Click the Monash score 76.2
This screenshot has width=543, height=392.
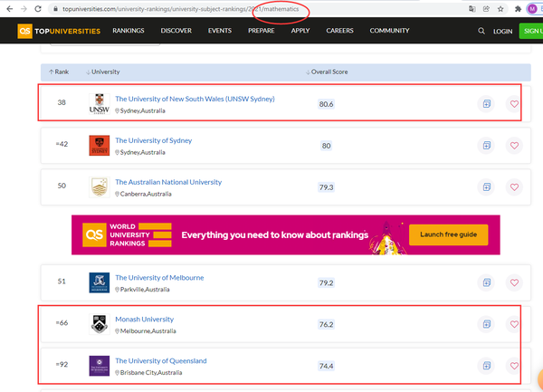[326, 324]
